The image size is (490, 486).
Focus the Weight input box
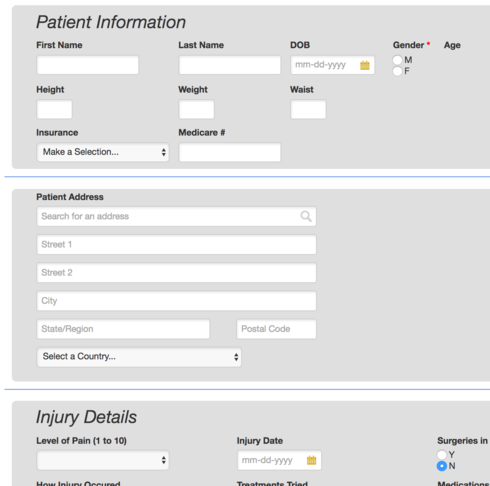coord(196,109)
